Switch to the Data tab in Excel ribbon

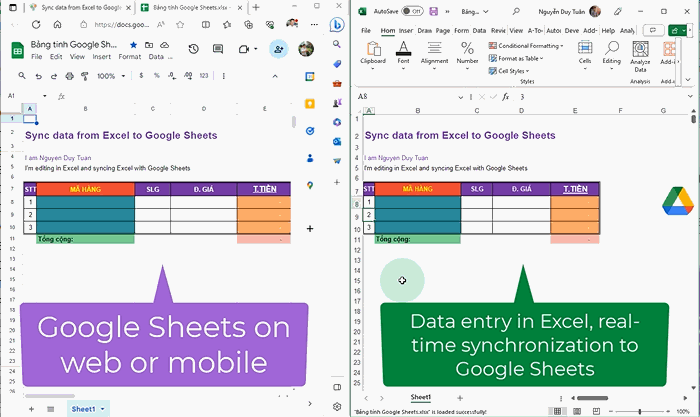[479, 30]
